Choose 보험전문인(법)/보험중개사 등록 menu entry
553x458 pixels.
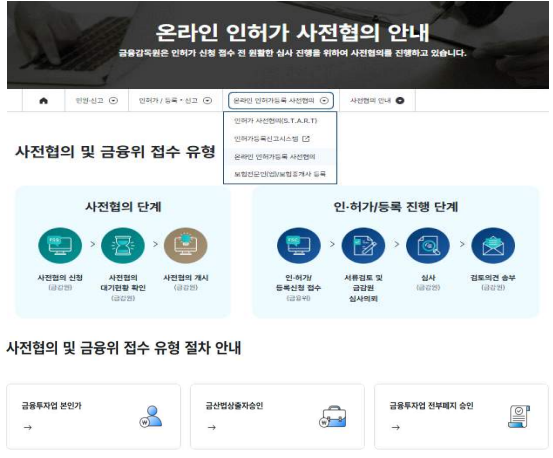[x=280, y=174]
